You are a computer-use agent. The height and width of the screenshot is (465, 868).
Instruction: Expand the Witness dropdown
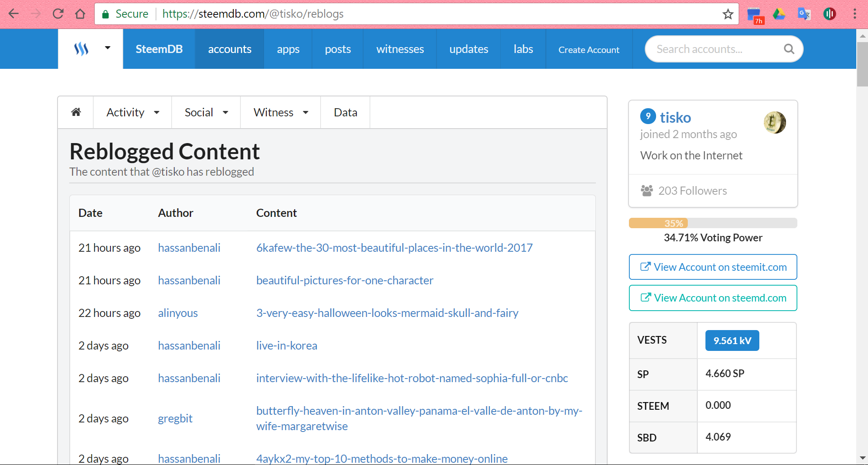pos(281,112)
